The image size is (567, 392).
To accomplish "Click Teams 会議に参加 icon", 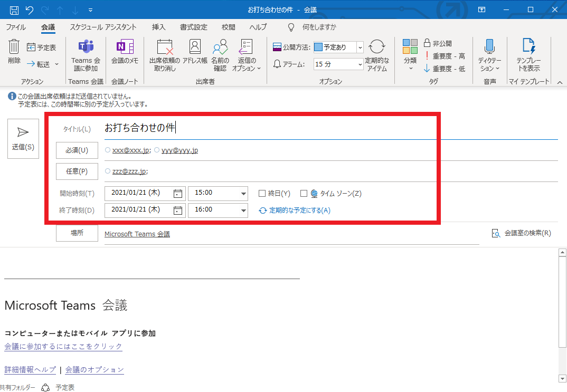I will (86, 46).
